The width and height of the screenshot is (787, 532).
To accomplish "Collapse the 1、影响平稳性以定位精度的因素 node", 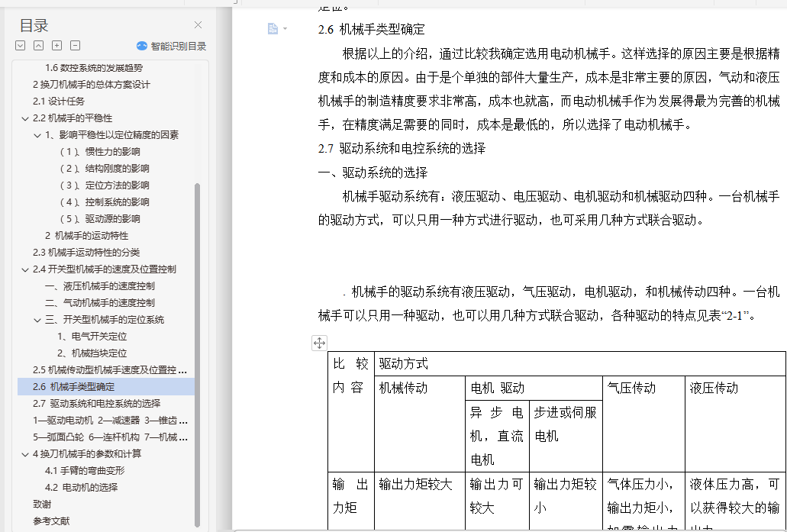I will [x=37, y=135].
